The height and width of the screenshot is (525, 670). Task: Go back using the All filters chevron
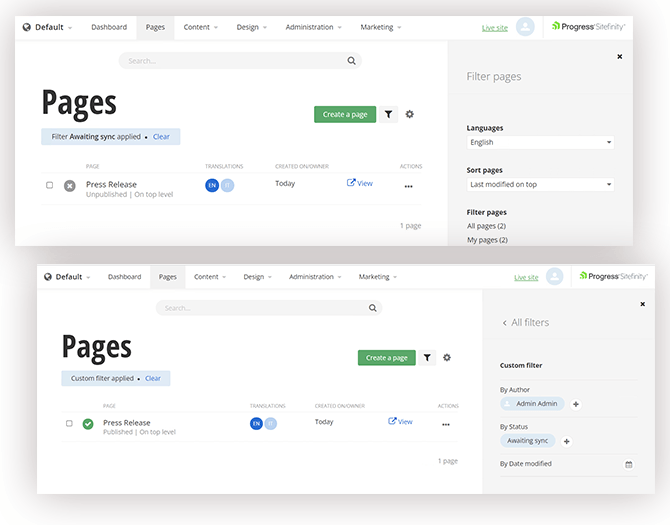click(504, 323)
